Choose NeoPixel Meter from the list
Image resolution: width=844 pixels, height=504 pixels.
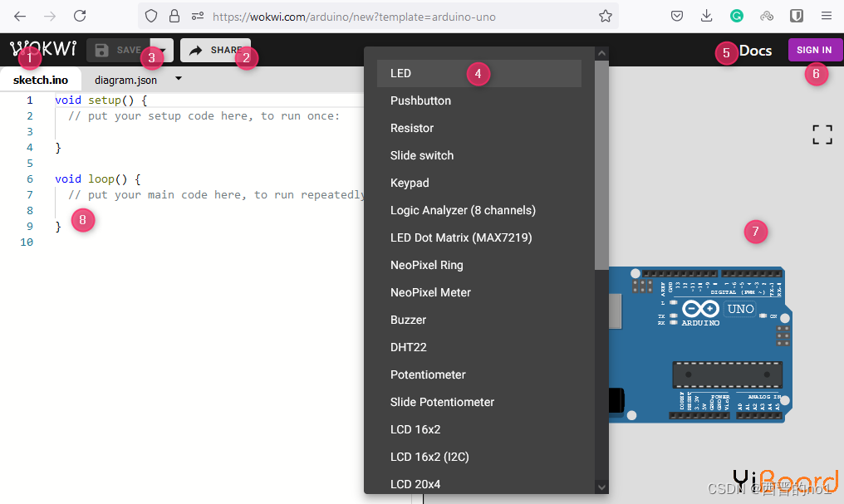pos(479,292)
